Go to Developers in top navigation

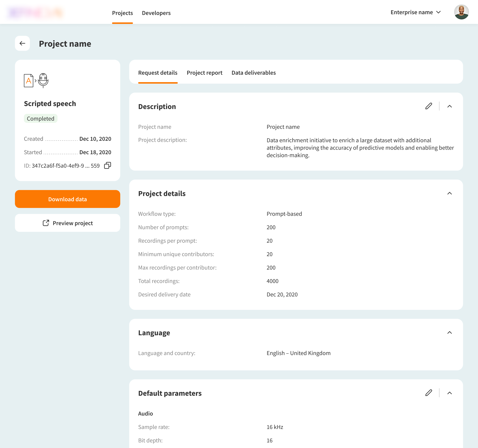coord(156,13)
